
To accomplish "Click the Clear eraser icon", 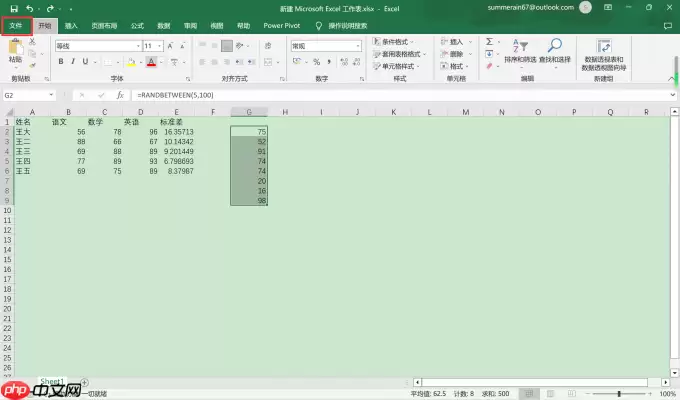I will coord(489,66).
